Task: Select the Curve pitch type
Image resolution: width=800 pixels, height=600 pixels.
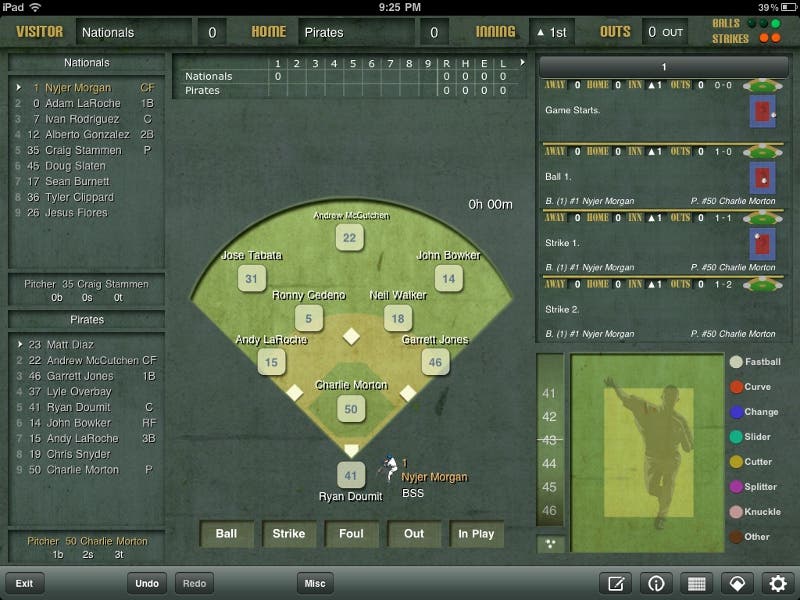Action: [x=737, y=387]
